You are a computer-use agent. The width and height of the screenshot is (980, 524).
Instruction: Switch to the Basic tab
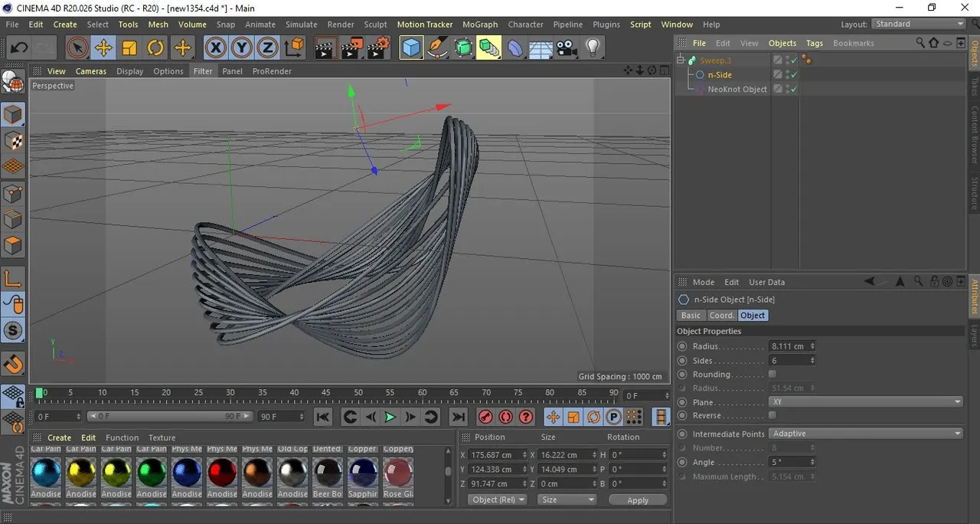691,316
